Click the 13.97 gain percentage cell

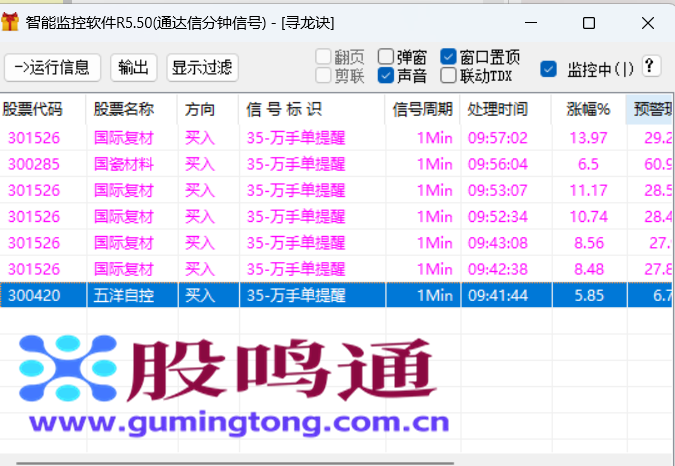(588, 138)
